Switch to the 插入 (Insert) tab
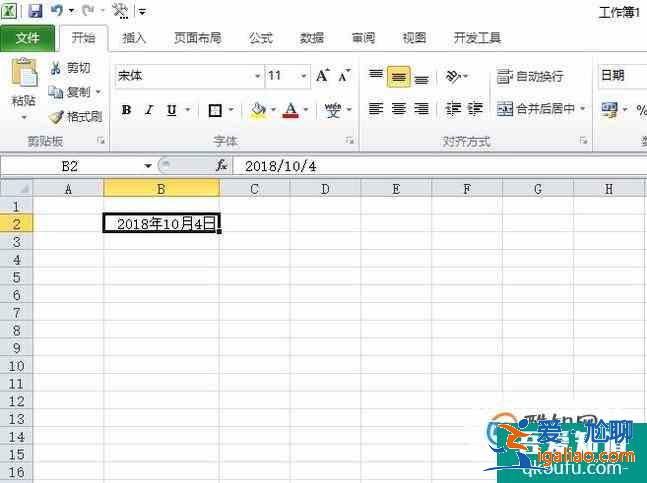The height and width of the screenshot is (483, 647). point(135,38)
